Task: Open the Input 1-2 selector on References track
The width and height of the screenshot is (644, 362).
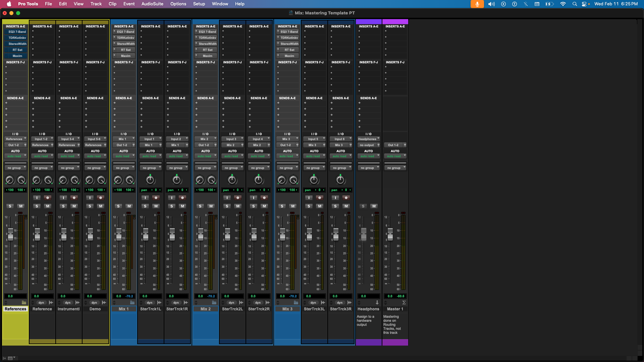Action: [42, 139]
